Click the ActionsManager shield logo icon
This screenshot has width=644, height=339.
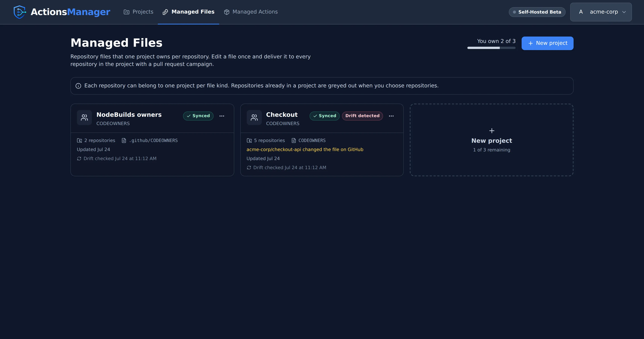click(x=20, y=12)
